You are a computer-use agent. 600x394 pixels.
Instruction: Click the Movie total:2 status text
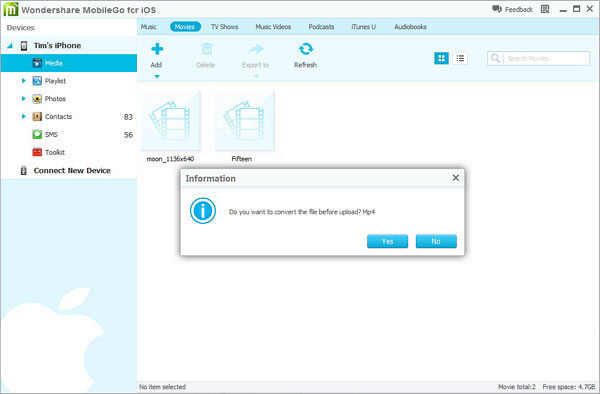click(x=517, y=387)
